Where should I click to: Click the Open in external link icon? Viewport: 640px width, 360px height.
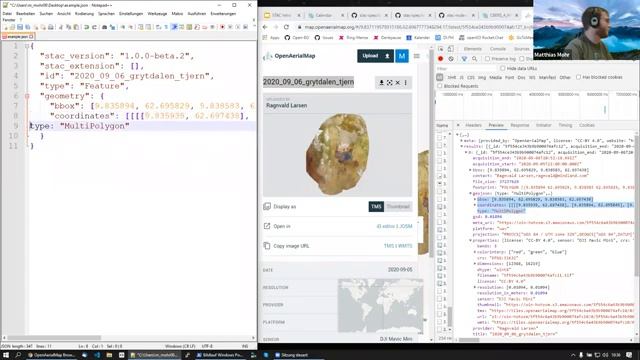click(267, 226)
